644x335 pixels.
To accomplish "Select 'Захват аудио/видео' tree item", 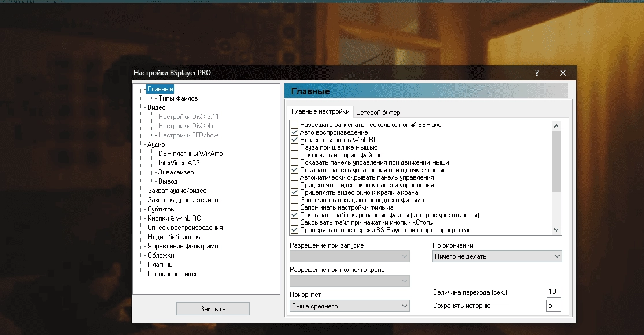I will point(177,191).
